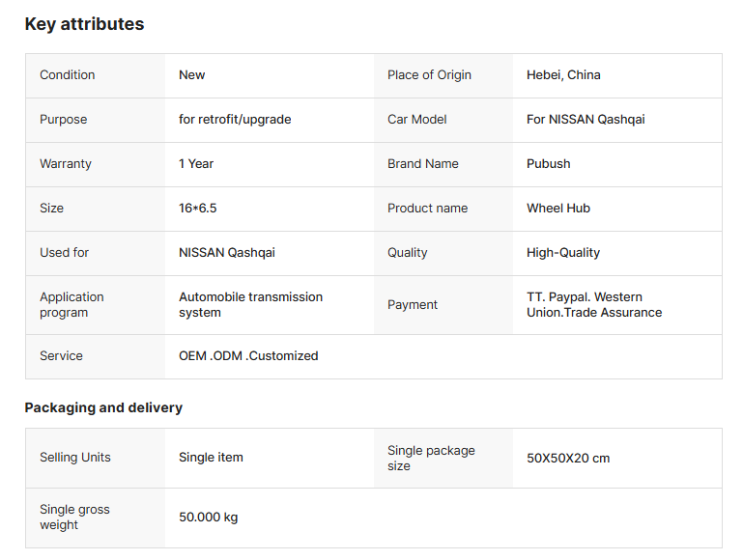The width and height of the screenshot is (743, 560).
Task: Select the Condition value New
Action: point(192,75)
